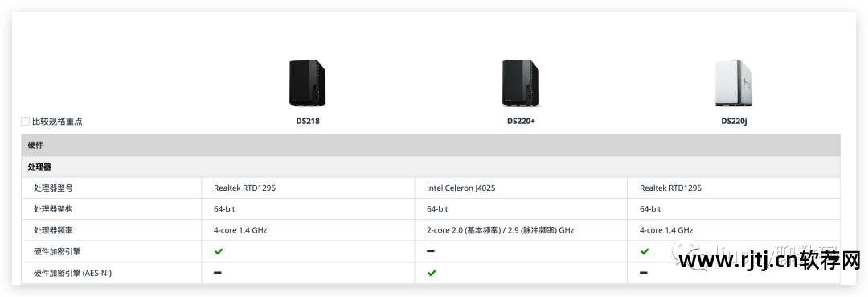The image size is (868, 297).
Task: Open the DS218 product image
Action: (307, 83)
